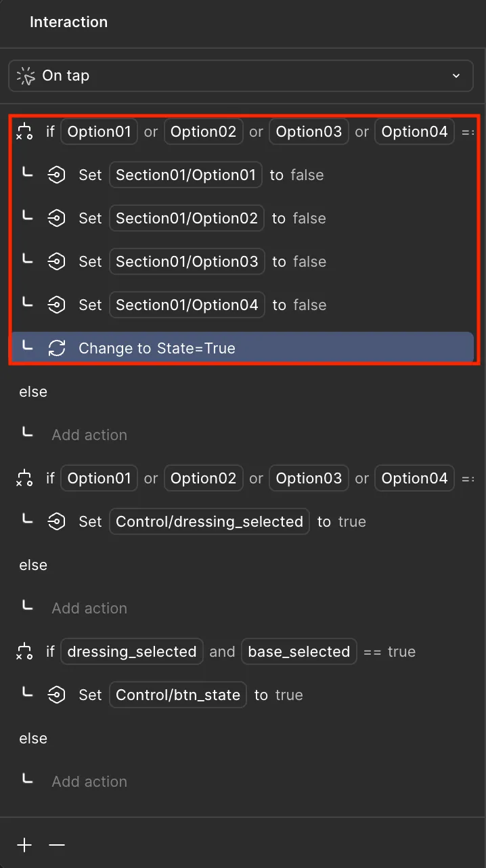Click the last Add action at bottom
This screenshot has width=486, height=868.
click(89, 781)
